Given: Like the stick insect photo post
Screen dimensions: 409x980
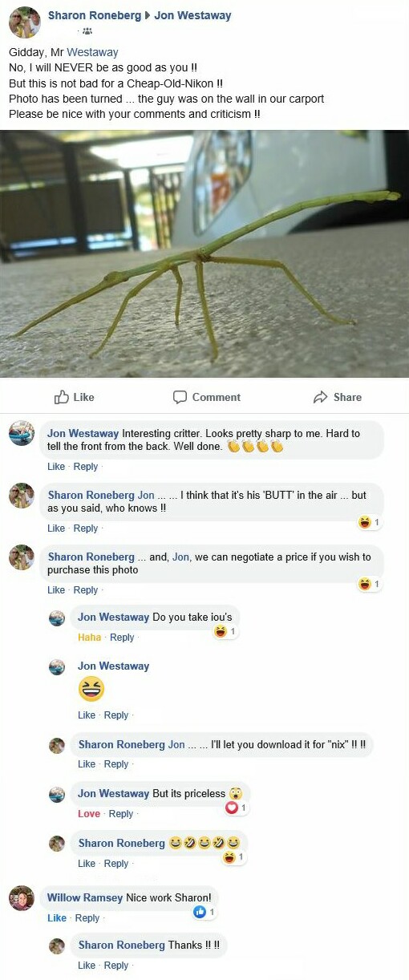Looking at the screenshot, I should [74, 397].
